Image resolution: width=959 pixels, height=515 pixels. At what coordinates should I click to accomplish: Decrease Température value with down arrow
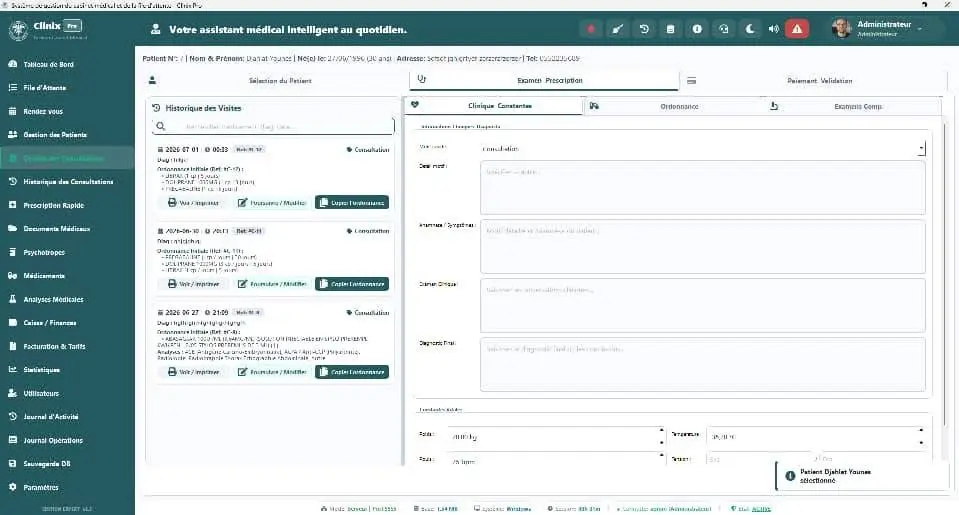point(921,442)
